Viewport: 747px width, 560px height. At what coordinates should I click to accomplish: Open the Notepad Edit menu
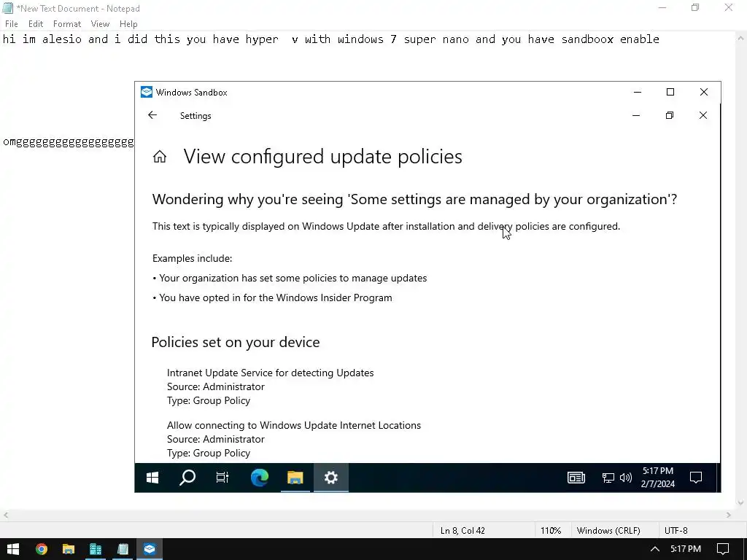(x=36, y=24)
